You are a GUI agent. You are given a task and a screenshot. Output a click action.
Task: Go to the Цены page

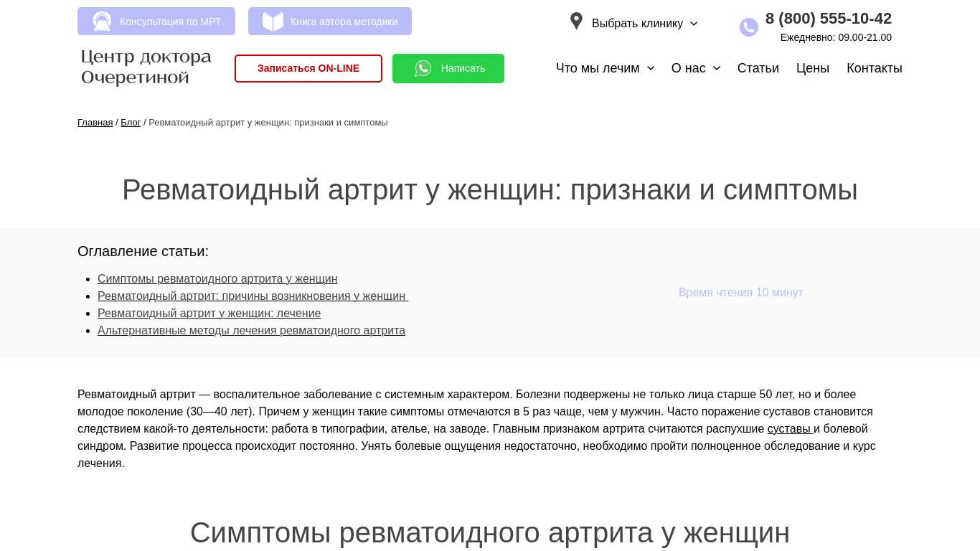(x=812, y=68)
